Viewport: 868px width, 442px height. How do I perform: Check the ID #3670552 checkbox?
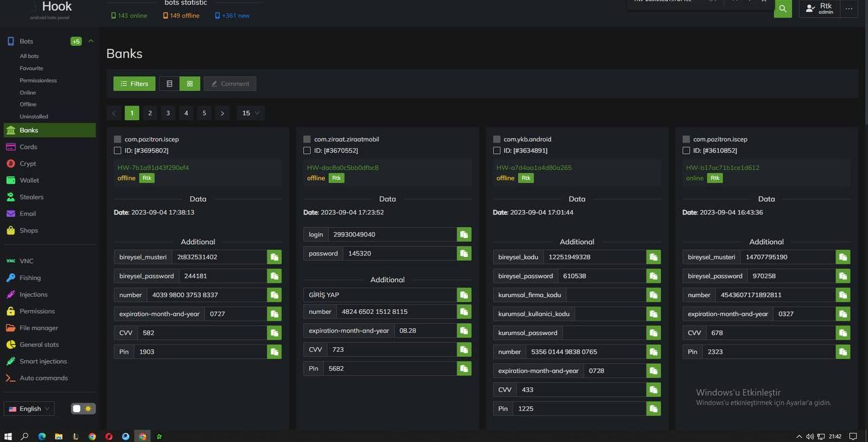click(307, 150)
